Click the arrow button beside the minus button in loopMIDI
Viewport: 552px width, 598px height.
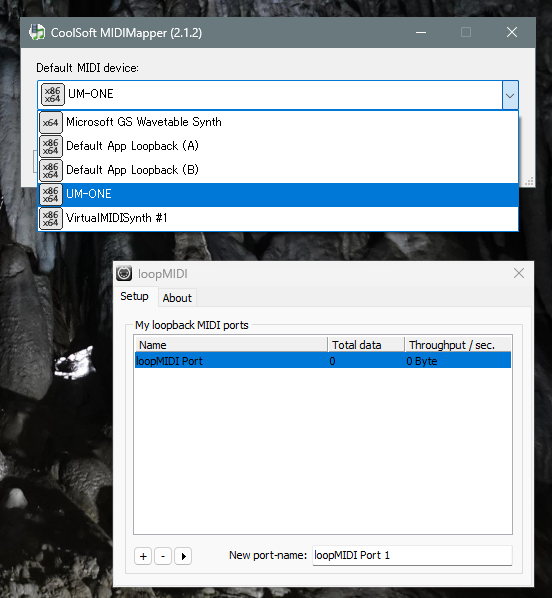[183, 556]
